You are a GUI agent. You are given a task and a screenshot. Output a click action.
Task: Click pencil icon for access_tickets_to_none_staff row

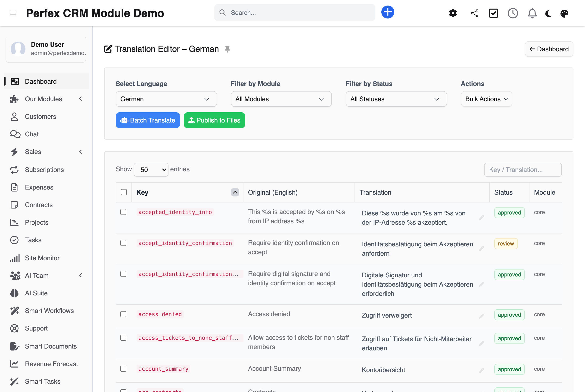coord(481,343)
